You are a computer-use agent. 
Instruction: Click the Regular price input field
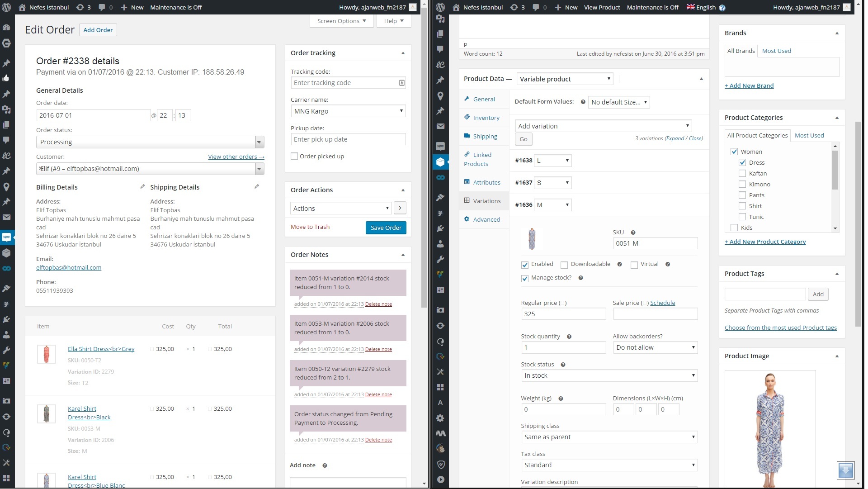563,314
